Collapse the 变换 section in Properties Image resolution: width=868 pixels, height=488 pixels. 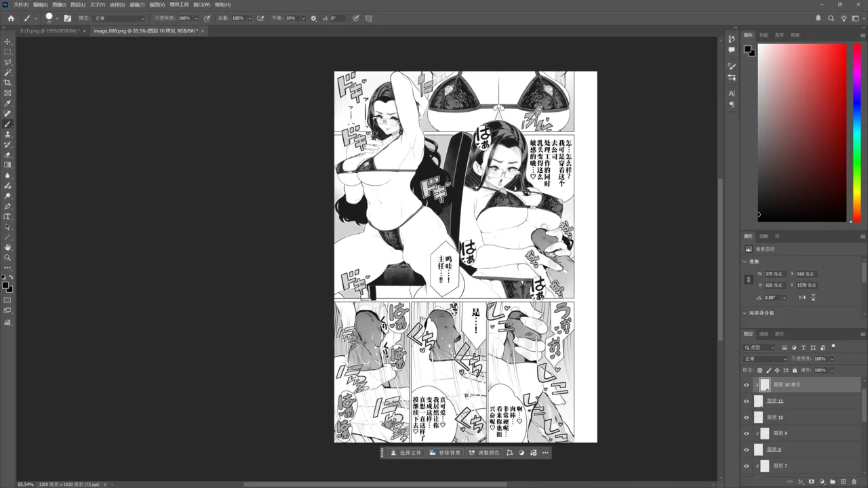tap(745, 262)
